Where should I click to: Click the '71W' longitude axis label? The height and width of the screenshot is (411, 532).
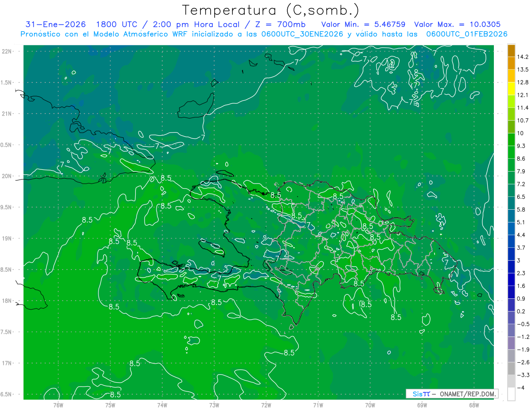(318, 405)
